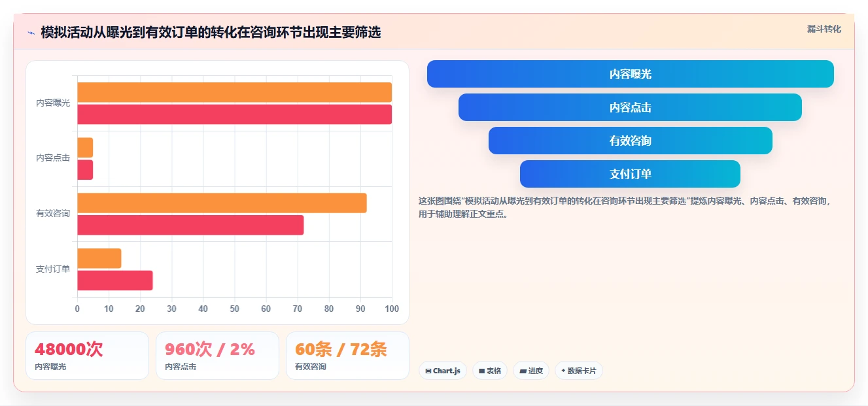
Task: Click the orange bar for 有效咨询
Action: [222, 203]
